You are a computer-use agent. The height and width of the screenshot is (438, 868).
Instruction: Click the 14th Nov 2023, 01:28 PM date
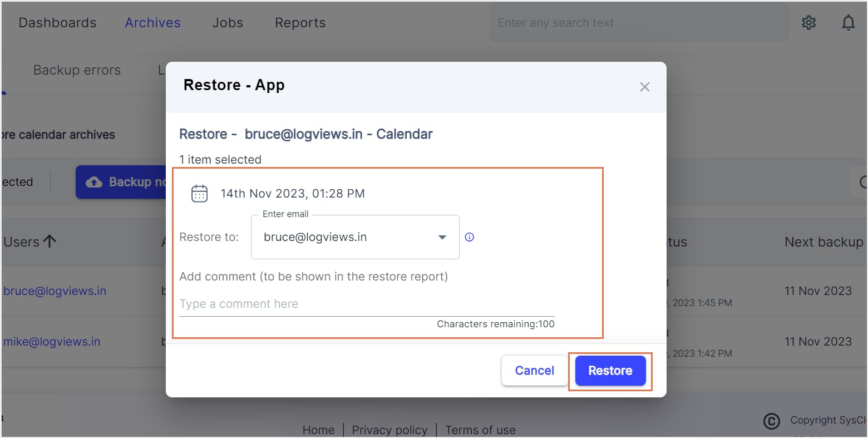[x=293, y=194]
